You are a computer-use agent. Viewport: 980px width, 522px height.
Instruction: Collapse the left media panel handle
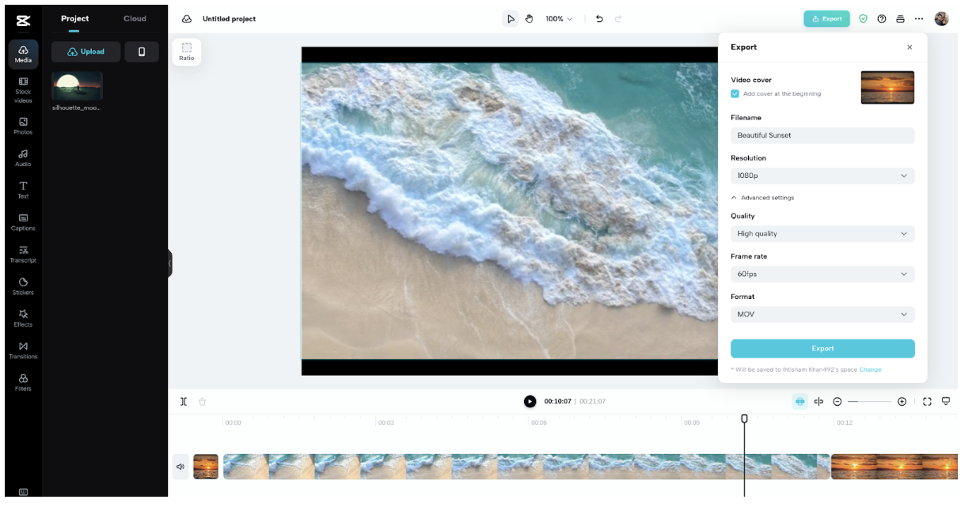(x=169, y=263)
